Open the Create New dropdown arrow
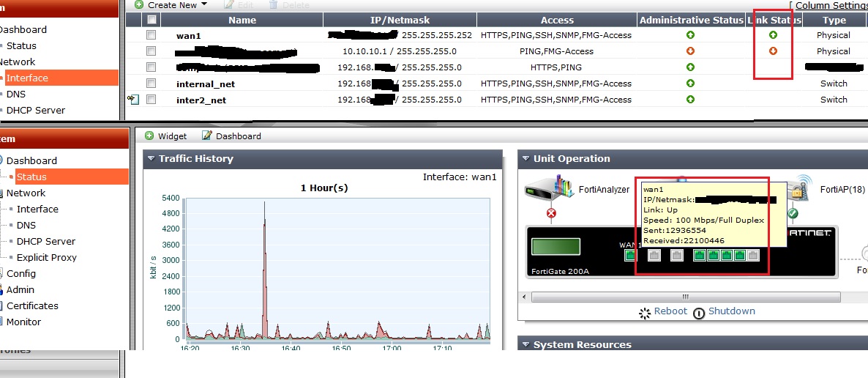The height and width of the screenshot is (378, 868). (203, 4)
